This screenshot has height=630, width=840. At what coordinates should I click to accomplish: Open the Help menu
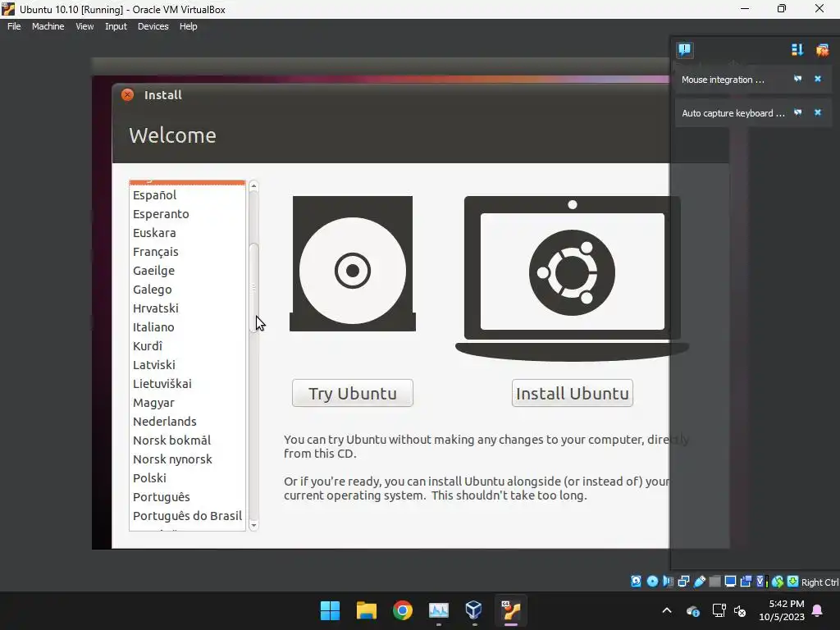click(x=188, y=26)
